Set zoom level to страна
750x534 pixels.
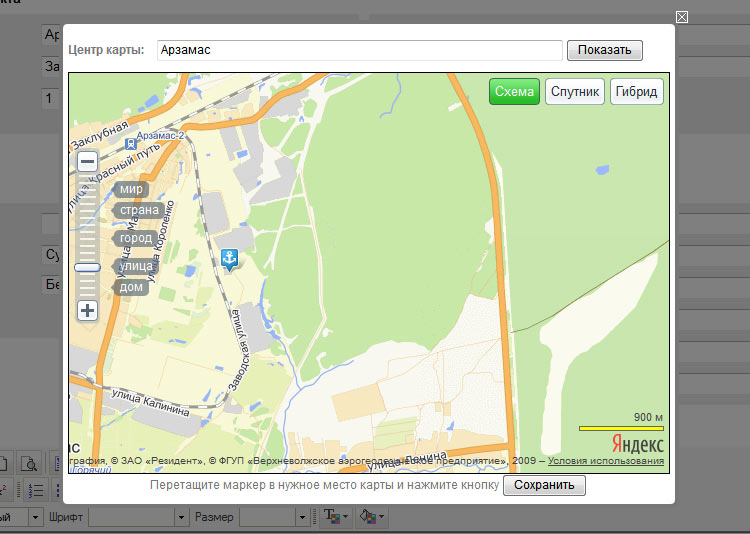(139, 210)
